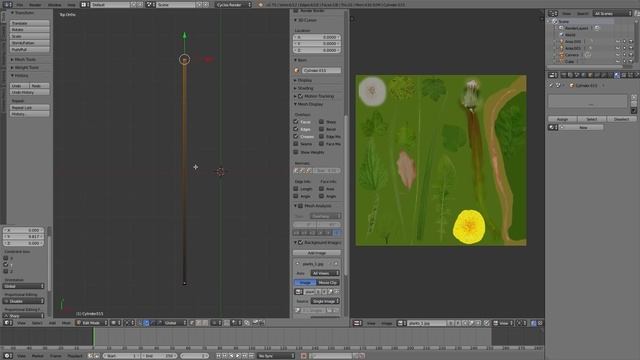Enable the Seams overlay checkbox
Screen dimensions: 640x360
tap(296, 144)
